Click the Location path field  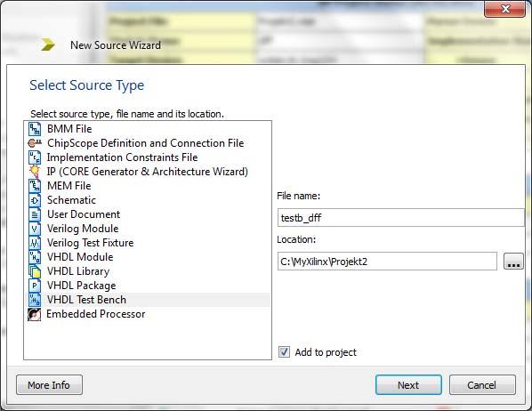pos(387,262)
